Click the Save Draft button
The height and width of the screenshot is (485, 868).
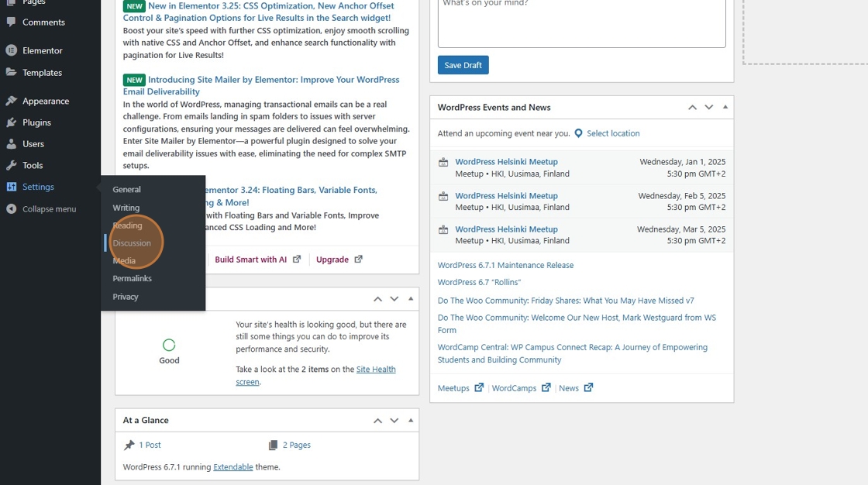(463, 65)
